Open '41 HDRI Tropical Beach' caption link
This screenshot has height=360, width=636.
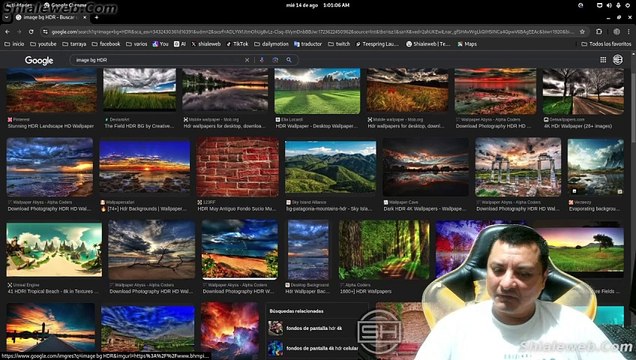[53, 291]
